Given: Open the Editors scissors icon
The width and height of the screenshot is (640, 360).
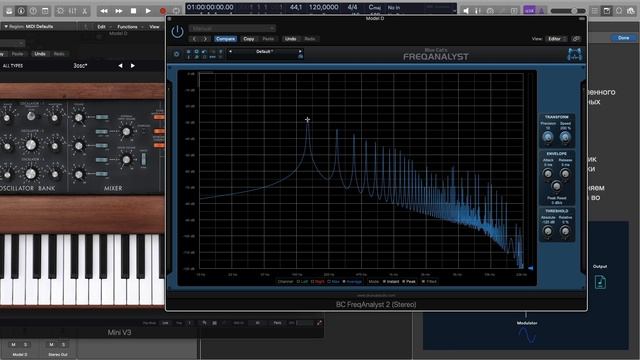Looking at the screenshot, I should point(84,11).
